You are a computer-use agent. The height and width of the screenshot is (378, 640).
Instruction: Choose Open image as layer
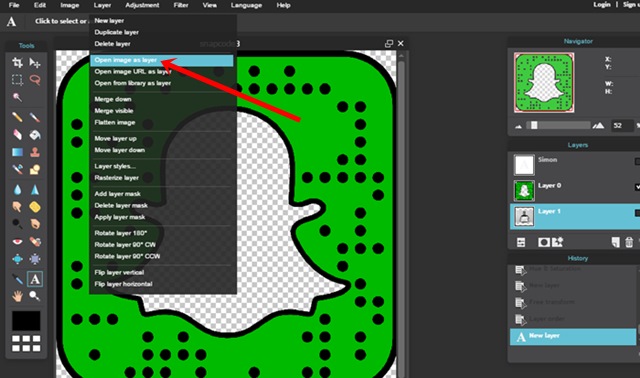coord(162,60)
